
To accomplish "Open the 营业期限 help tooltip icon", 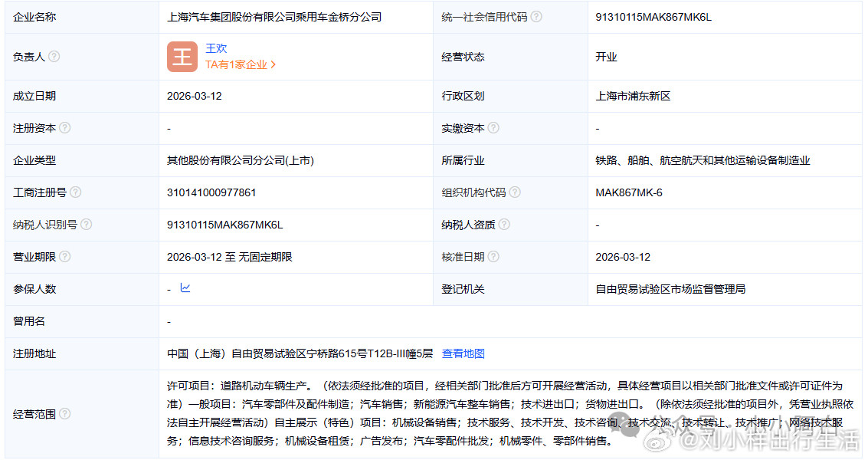I will (x=64, y=257).
